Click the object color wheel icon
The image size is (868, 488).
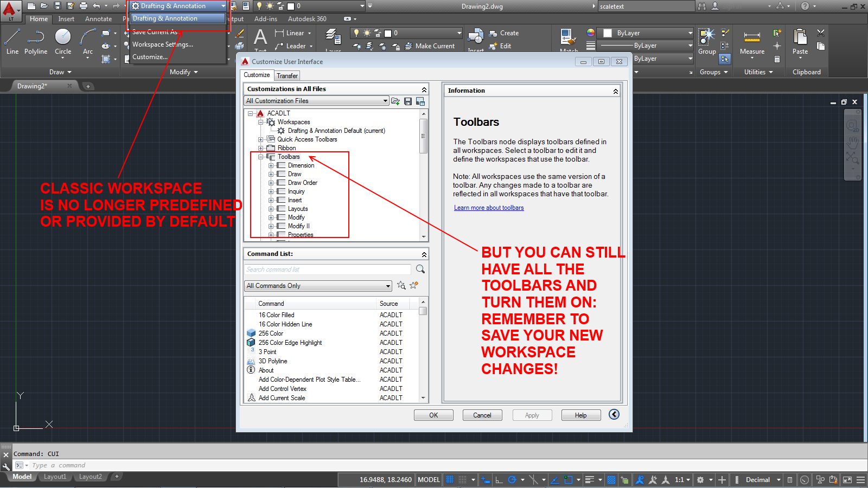tap(591, 33)
